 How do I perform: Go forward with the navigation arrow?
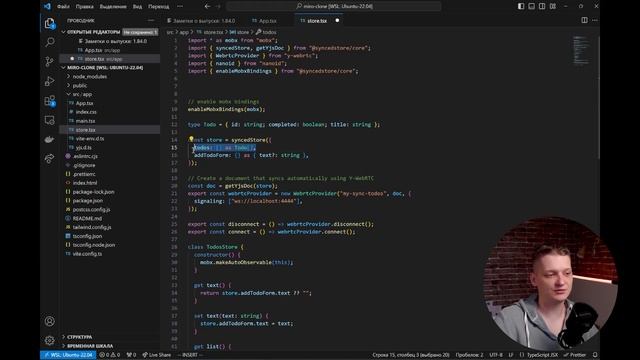pos(218,6)
